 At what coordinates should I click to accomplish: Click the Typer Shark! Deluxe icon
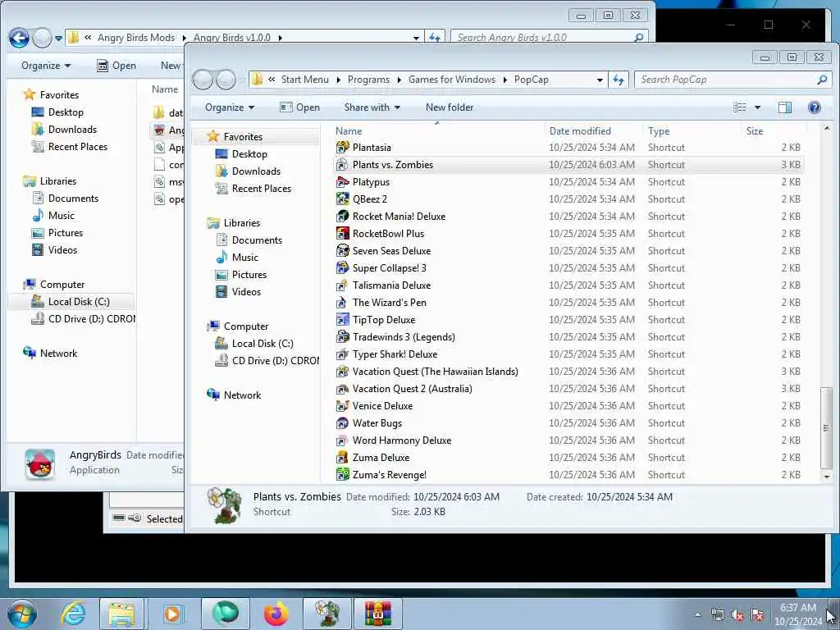pyautogui.click(x=342, y=354)
